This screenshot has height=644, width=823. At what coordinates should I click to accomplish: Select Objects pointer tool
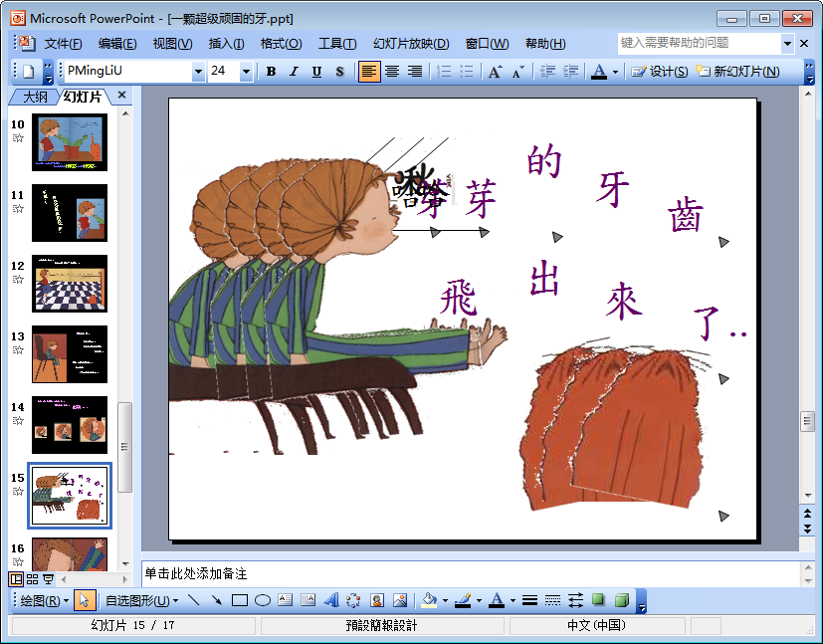click(85, 600)
